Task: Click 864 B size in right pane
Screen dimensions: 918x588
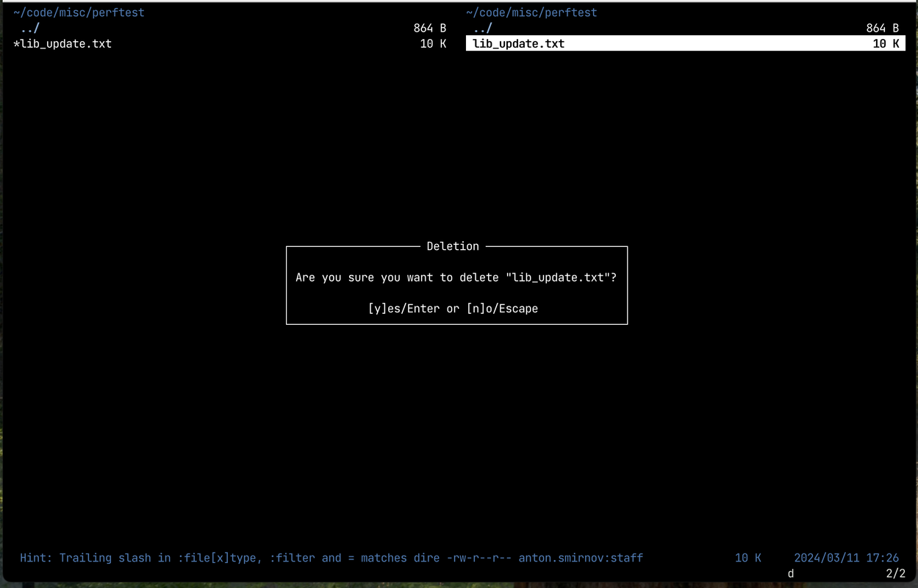Action: (883, 28)
